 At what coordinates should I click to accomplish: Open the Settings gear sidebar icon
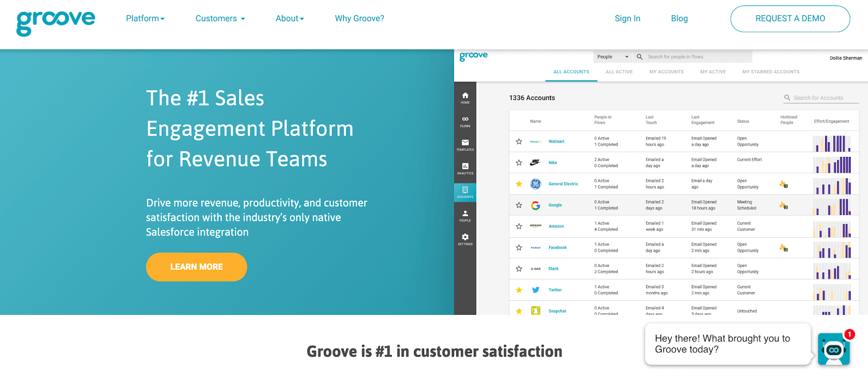pyautogui.click(x=465, y=239)
